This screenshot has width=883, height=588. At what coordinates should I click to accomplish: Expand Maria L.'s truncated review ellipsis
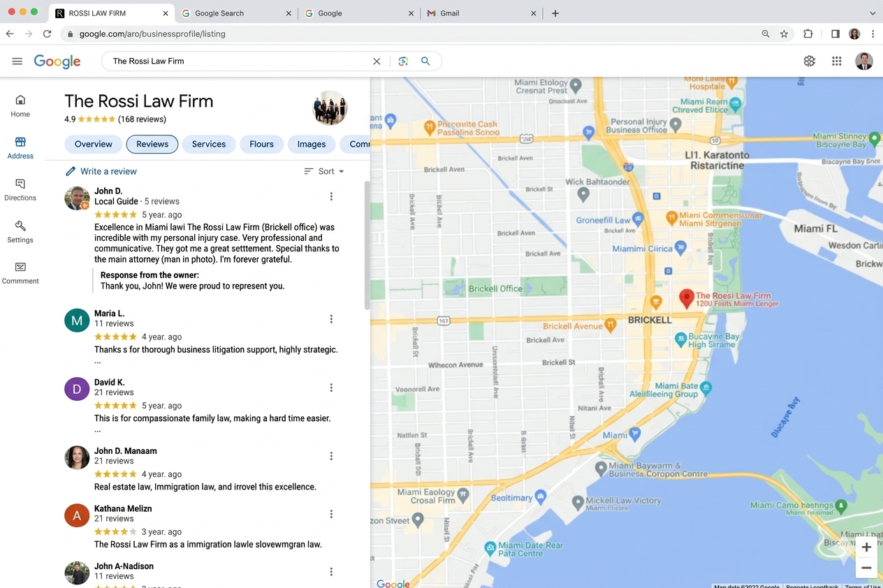[98, 362]
